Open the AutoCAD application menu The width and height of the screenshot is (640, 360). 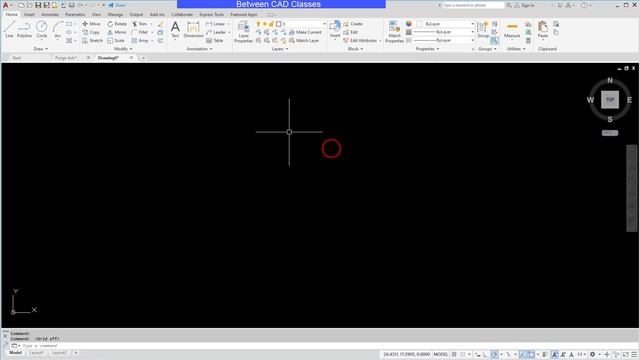(6, 5)
